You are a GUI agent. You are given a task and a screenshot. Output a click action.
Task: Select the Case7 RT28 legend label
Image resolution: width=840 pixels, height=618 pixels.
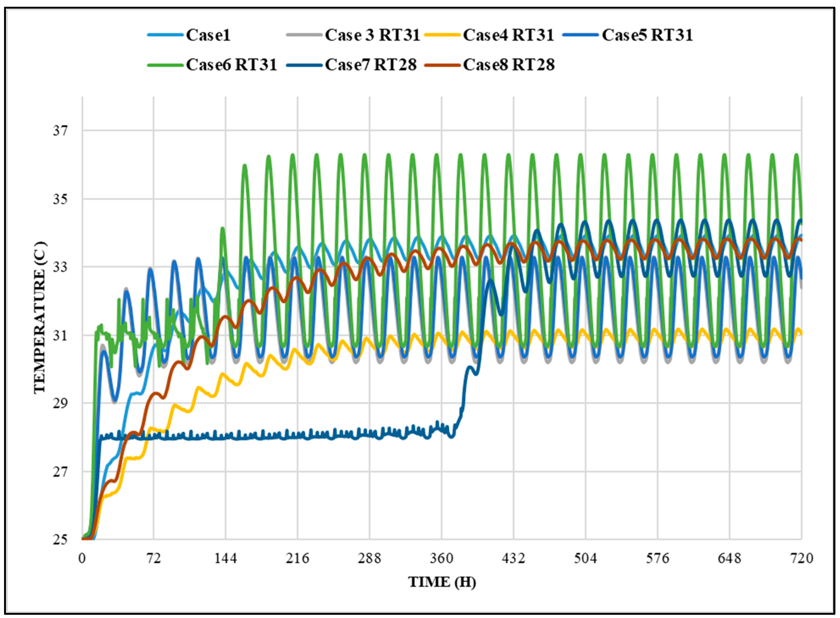coord(371,65)
